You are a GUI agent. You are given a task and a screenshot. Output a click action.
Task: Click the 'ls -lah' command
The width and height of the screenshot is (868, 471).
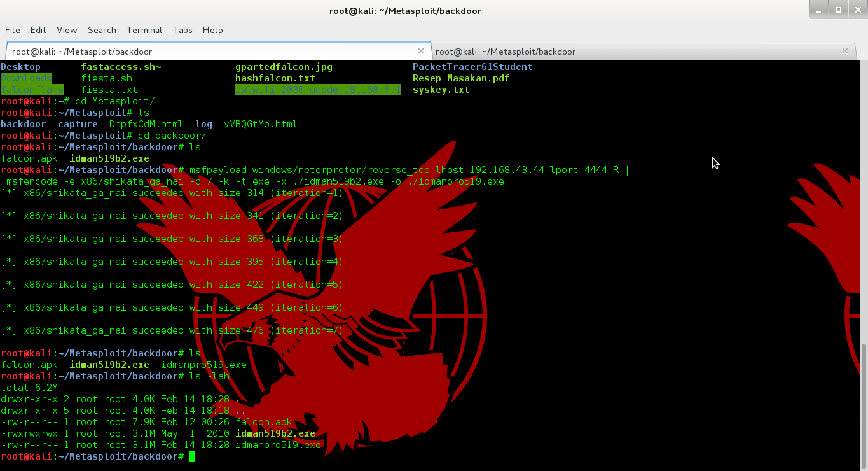click(209, 376)
